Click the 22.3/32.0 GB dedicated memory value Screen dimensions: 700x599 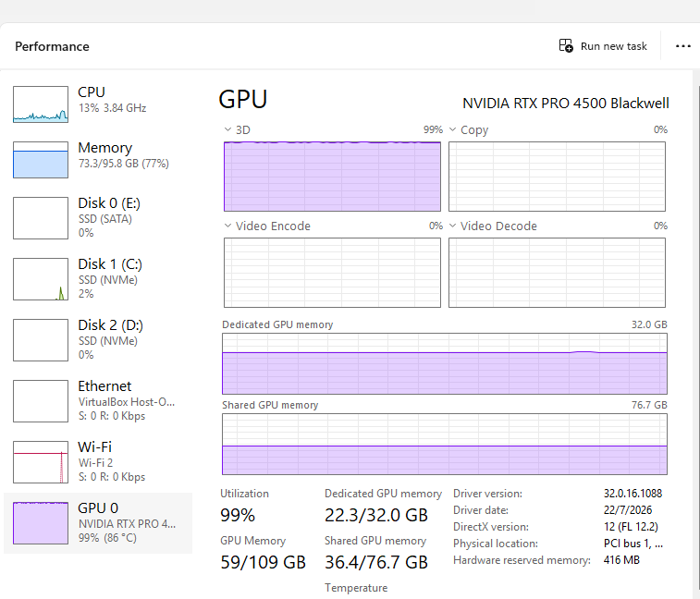[376, 516]
